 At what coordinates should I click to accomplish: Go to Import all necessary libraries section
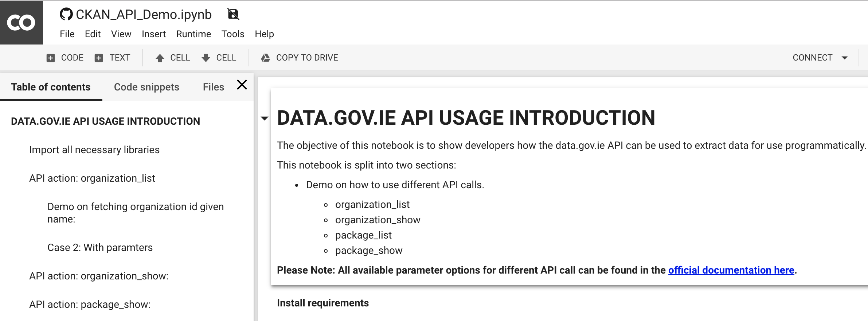tap(94, 150)
